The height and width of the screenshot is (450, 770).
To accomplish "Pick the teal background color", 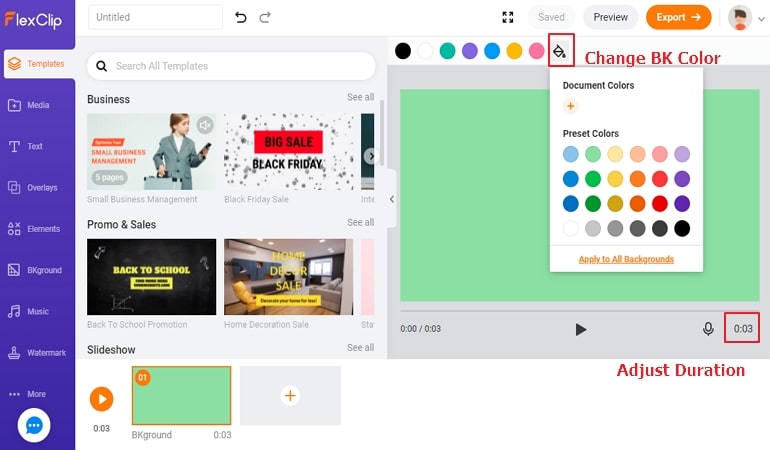I will tap(447, 51).
